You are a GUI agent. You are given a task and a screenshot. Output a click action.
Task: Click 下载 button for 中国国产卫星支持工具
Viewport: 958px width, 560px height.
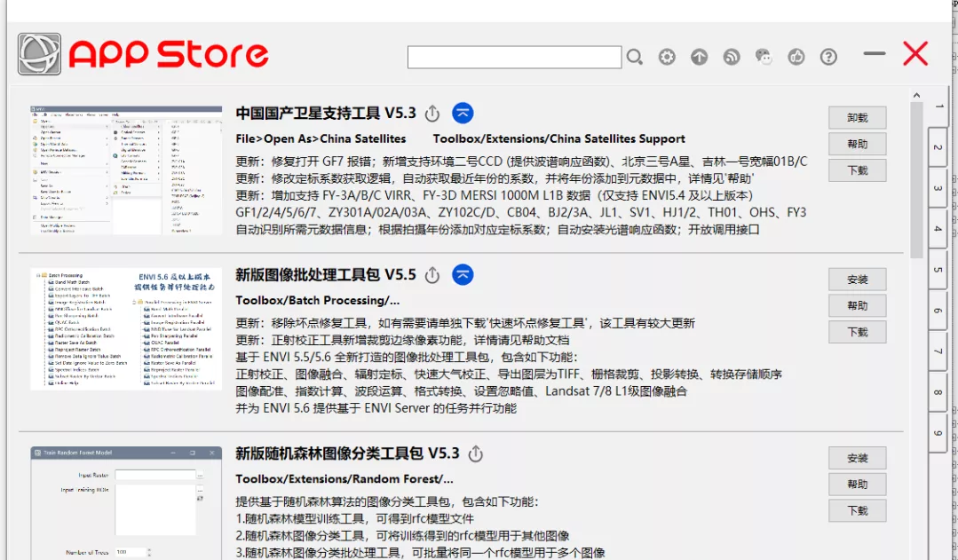pos(857,170)
